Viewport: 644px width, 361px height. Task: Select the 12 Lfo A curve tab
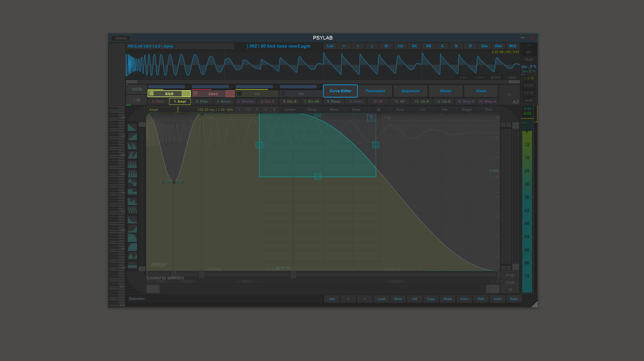point(422,102)
